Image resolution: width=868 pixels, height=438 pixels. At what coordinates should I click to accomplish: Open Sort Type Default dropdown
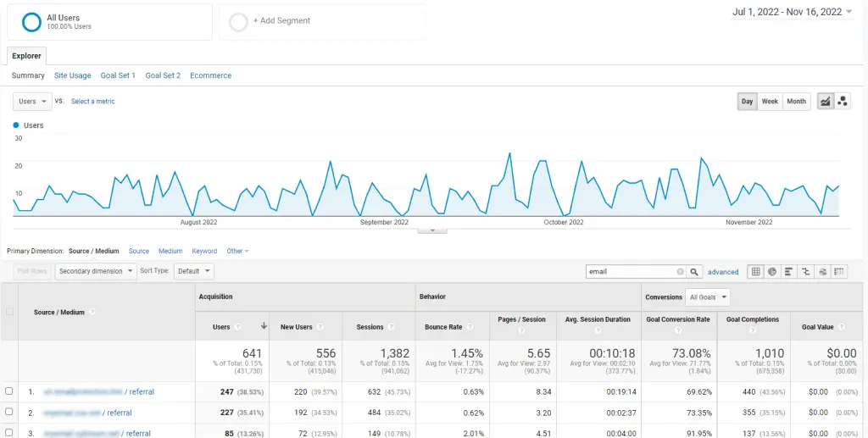(194, 272)
